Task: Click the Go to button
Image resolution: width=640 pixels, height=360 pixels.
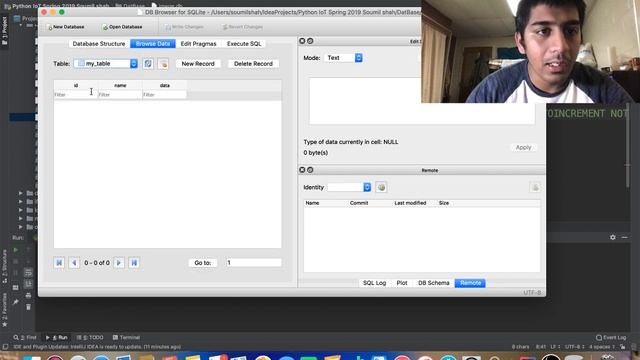Action: (203, 263)
